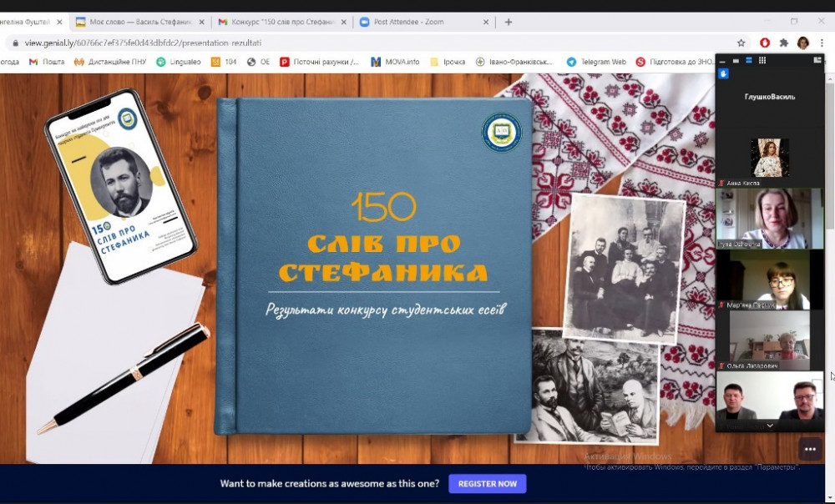Switch Zoom panel to active speaker strip view

tap(749, 61)
